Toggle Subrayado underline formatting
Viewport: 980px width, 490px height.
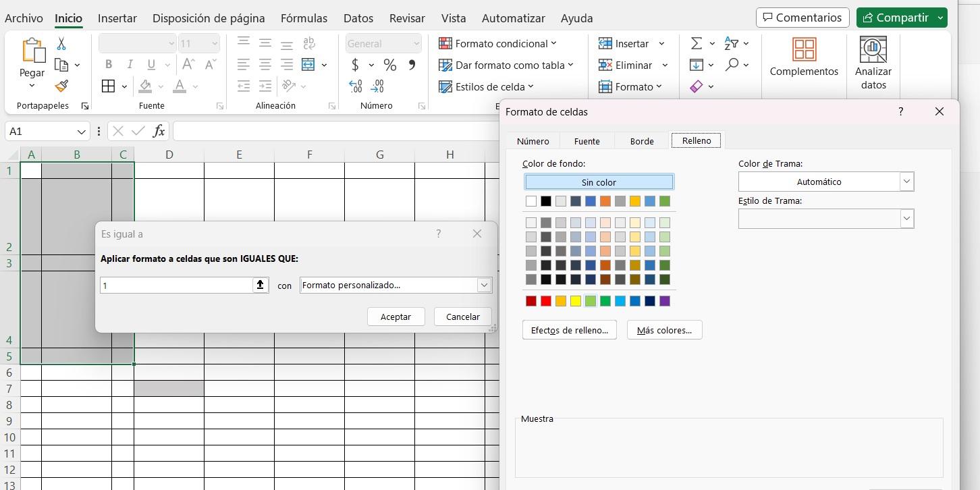click(151, 65)
